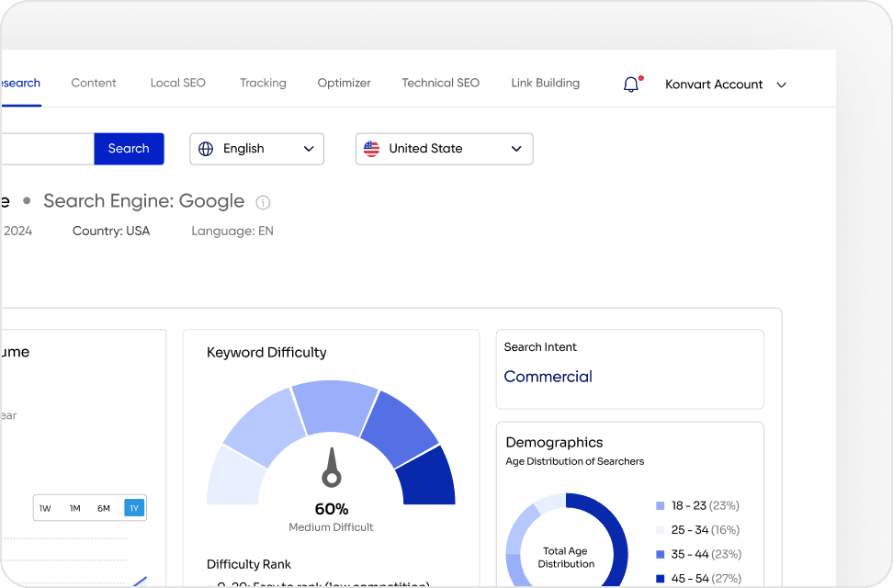The height and width of the screenshot is (588, 893).
Task: Click the blue pencil edit icon
Action: click(141, 581)
